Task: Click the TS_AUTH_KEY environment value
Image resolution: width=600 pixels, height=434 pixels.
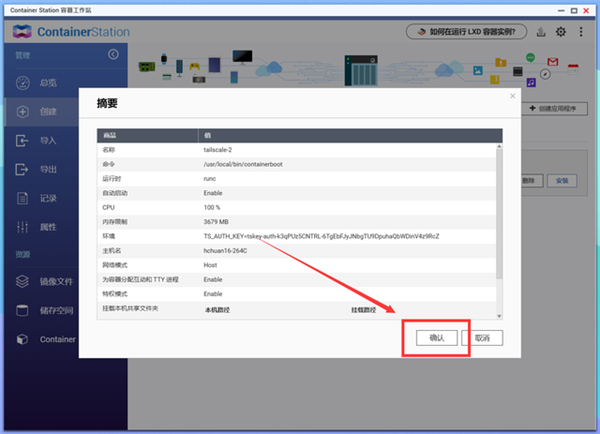Action: (321, 236)
